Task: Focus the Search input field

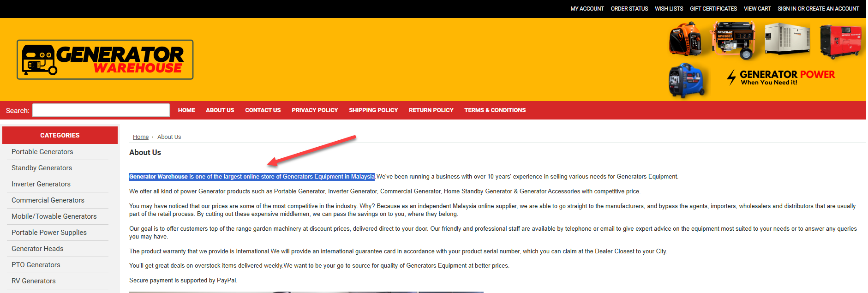Action: [101, 110]
